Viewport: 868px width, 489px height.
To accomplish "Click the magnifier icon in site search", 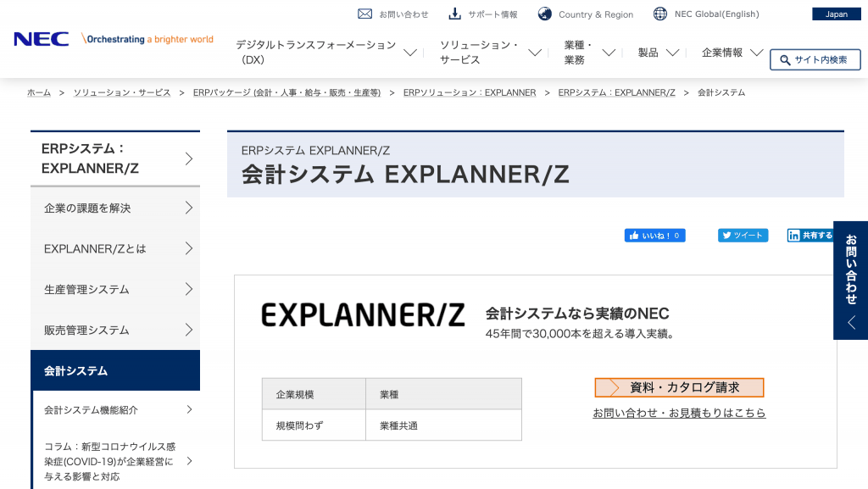I will click(x=785, y=59).
